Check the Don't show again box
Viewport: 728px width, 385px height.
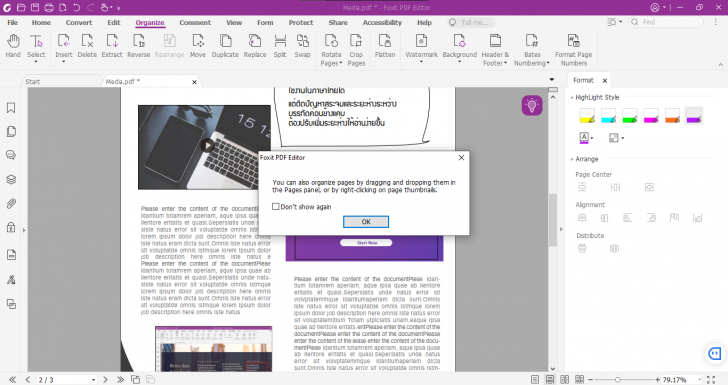[x=276, y=207]
